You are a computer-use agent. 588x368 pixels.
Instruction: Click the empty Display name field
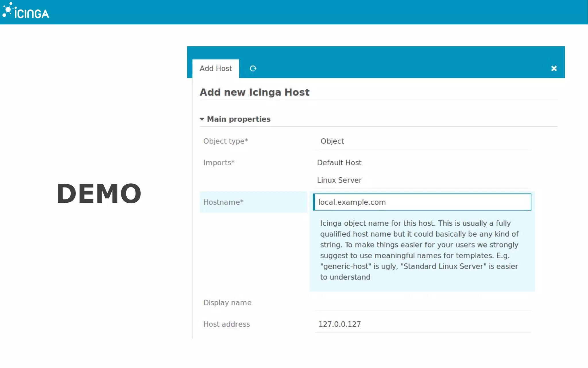(422, 303)
